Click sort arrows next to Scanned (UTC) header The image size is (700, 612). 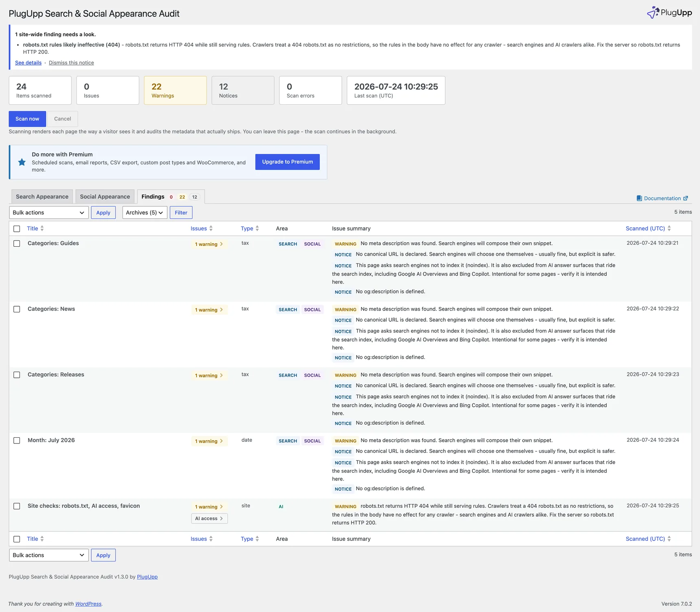pos(669,228)
